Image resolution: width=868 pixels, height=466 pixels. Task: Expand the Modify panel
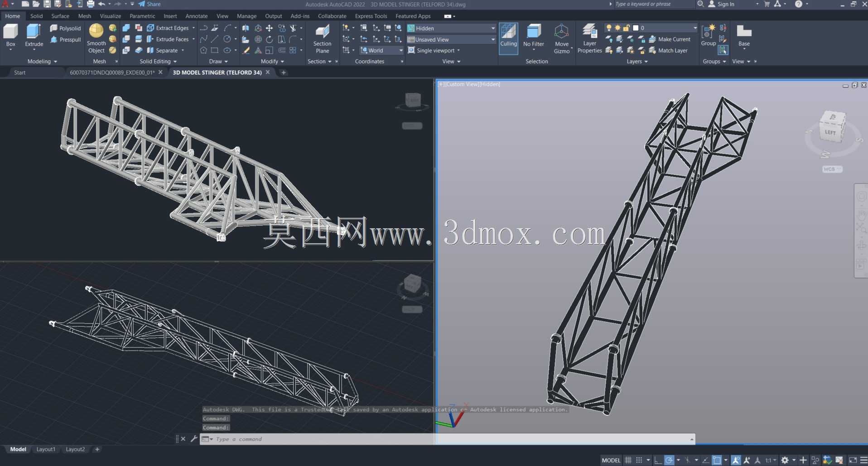coord(272,61)
